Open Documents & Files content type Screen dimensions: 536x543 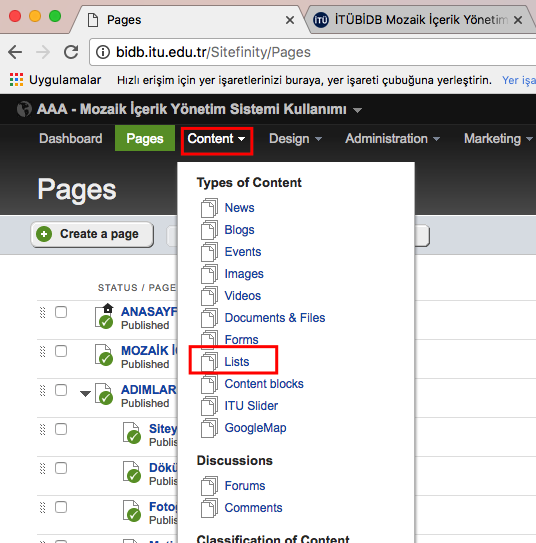click(x=275, y=318)
